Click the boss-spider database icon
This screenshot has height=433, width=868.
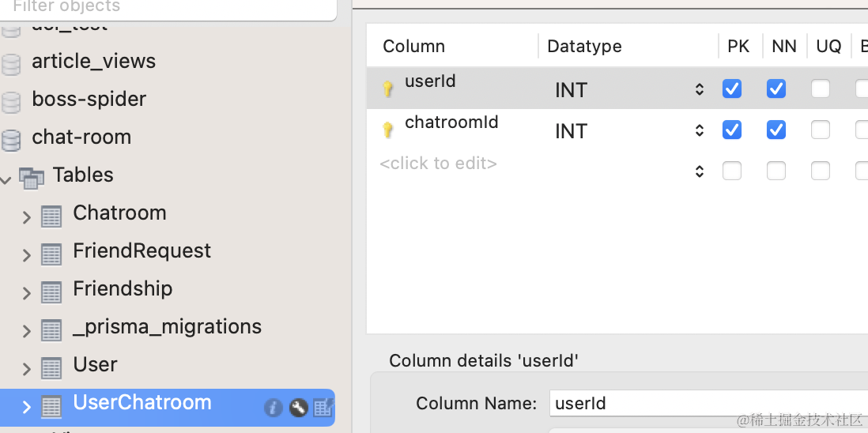11,102
